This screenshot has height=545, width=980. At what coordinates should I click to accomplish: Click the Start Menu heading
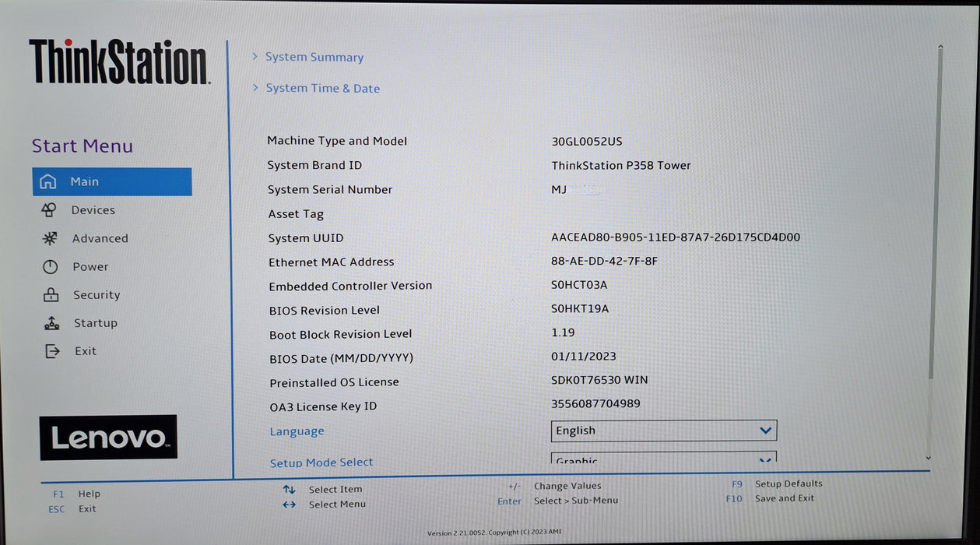pyautogui.click(x=83, y=146)
